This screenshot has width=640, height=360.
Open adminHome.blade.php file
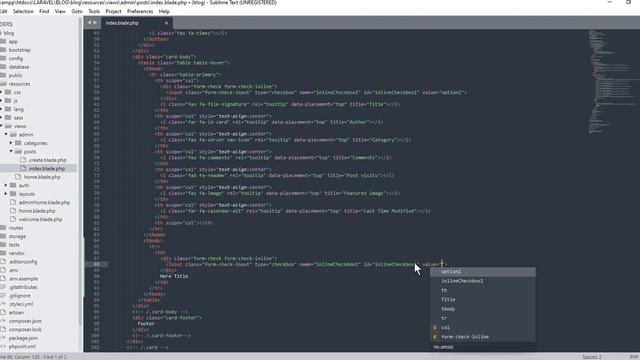[44, 202]
